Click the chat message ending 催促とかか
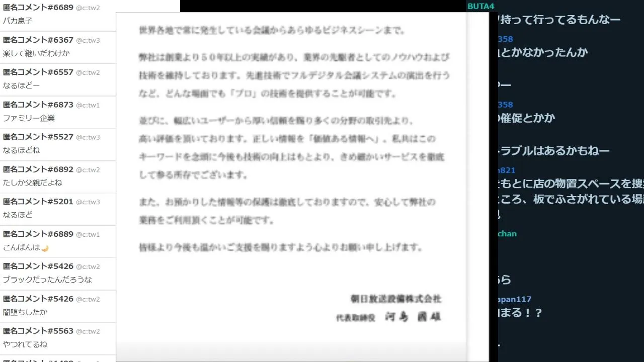This screenshot has height=362, width=644. click(527, 118)
